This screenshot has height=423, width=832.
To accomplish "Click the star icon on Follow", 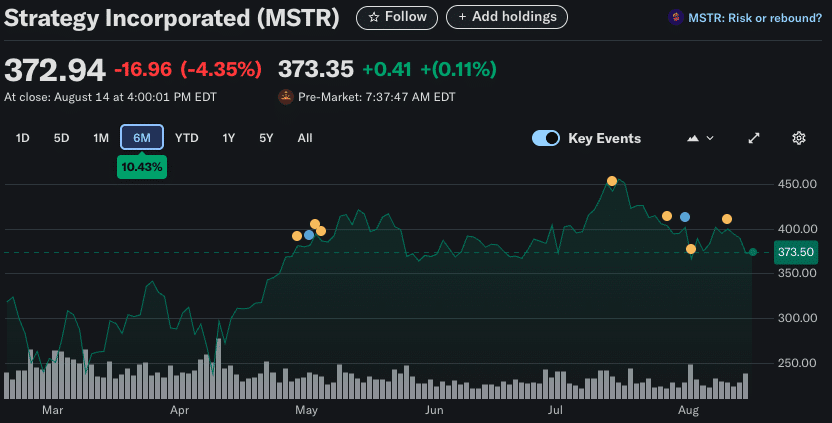I will coord(373,17).
